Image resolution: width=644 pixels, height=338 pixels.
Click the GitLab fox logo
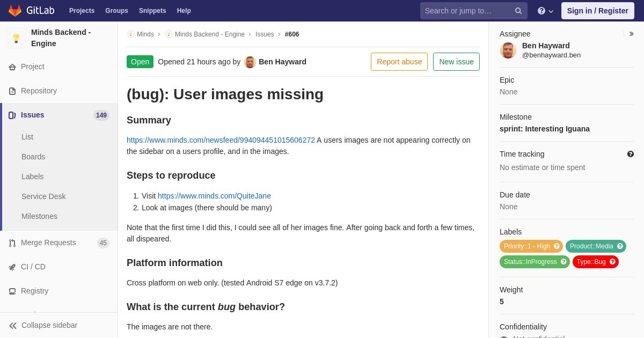coord(15,11)
